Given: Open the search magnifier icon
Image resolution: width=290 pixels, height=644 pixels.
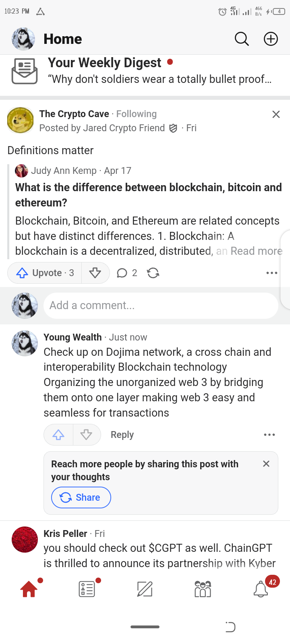Looking at the screenshot, I should (x=242, y=39).
